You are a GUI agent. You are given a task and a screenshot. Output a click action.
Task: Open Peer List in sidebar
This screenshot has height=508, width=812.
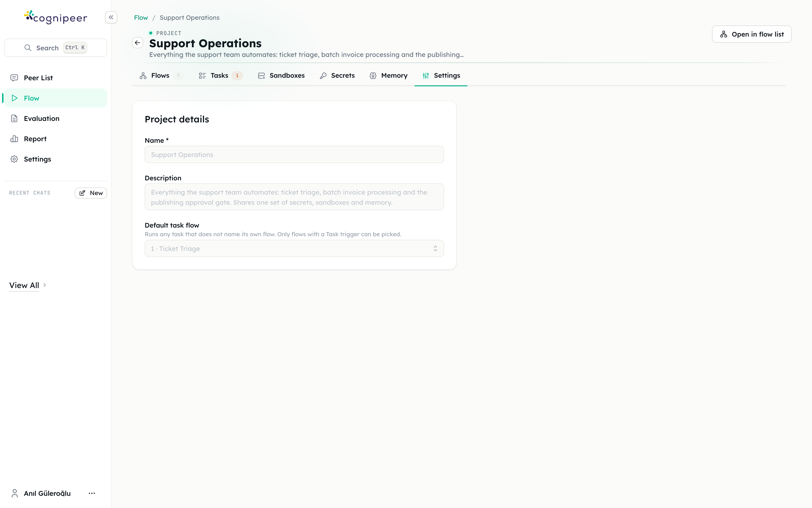point(56,78)
